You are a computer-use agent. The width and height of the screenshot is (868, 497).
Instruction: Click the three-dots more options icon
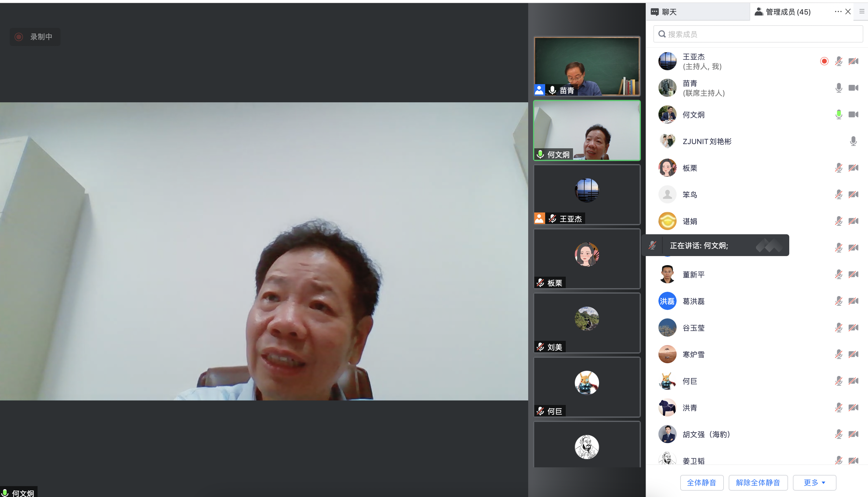838,12
